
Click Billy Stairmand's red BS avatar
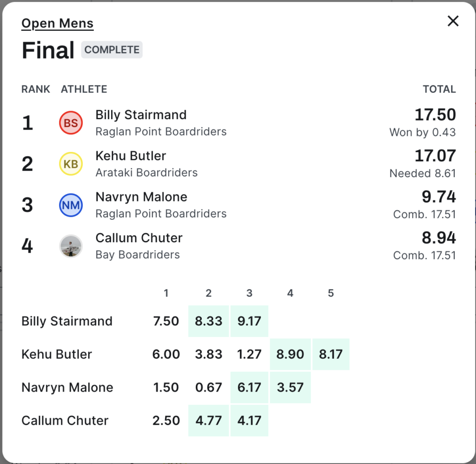71,123
